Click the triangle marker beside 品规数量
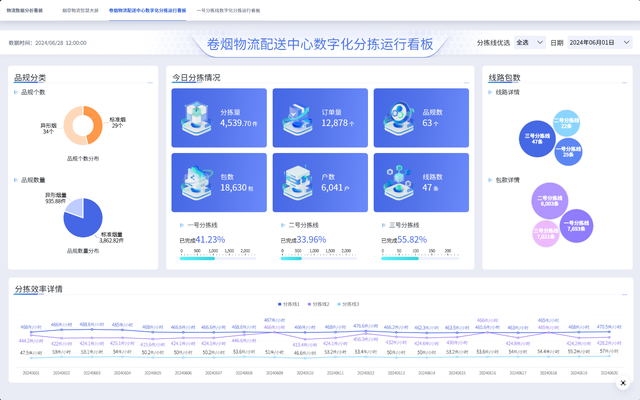 pyautogui.click(x=16, y=180)
